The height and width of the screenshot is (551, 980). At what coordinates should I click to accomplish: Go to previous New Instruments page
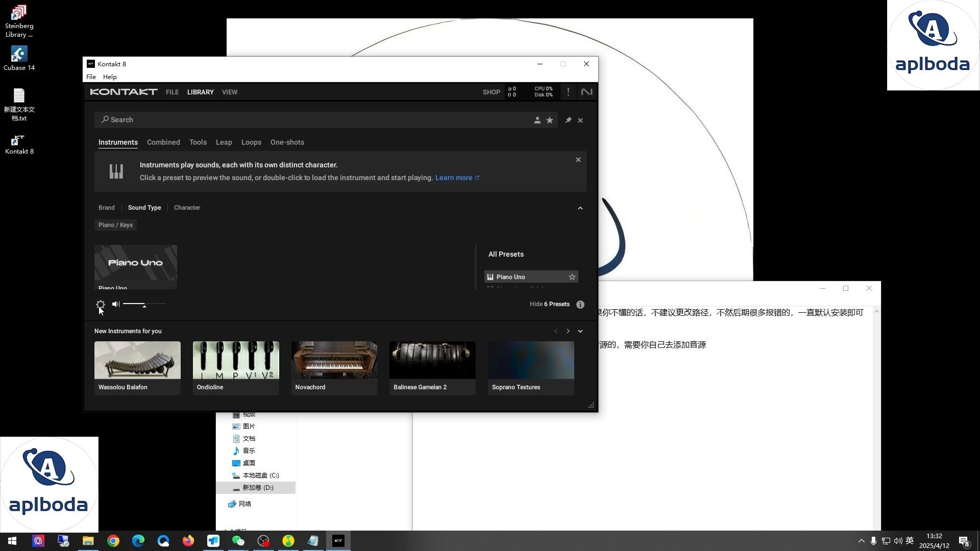(x=556, y=331)
